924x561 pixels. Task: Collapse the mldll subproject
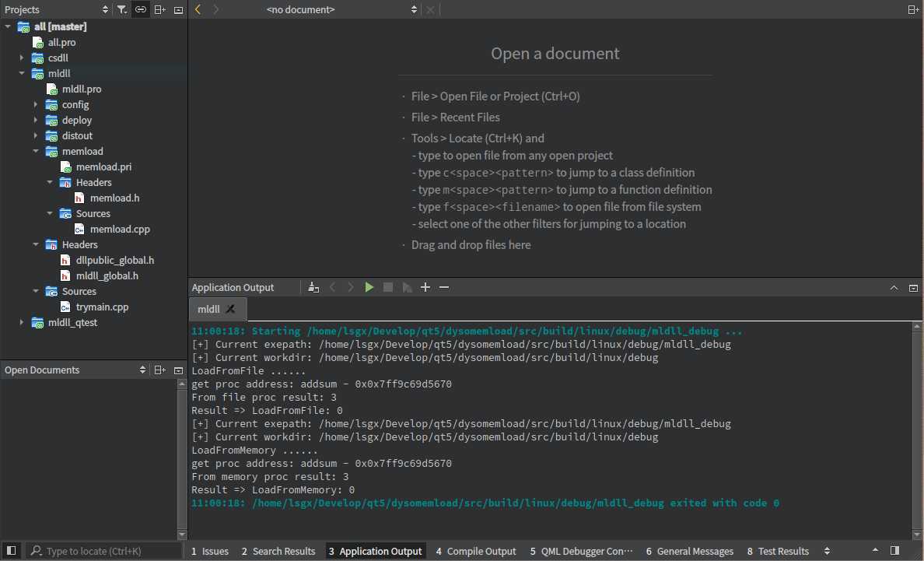point(21,73)
